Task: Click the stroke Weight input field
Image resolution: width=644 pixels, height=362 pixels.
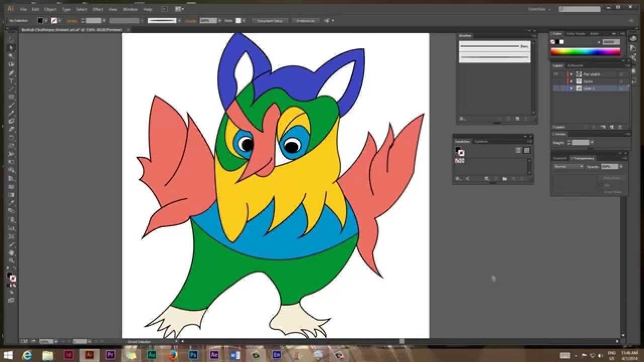Action: (x=580, y=142)
